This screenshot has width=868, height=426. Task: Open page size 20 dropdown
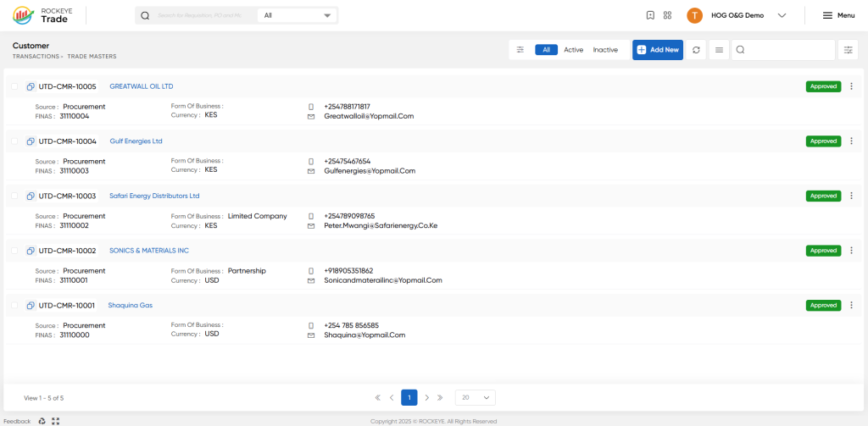point(476,397)
